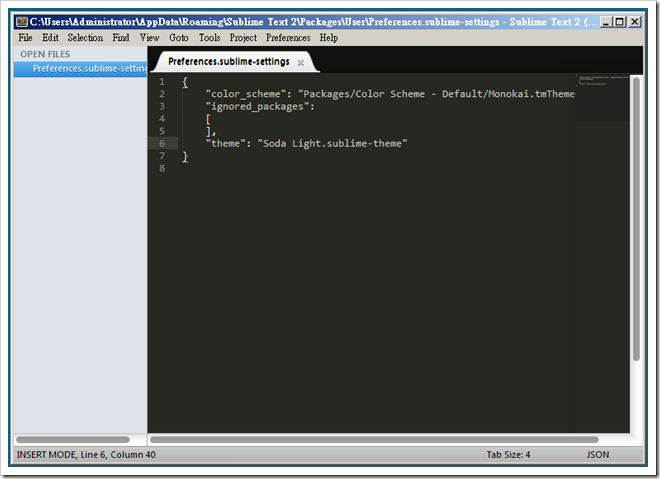Click the opening bracket on line 4
Screen dimensions: 660x479
[208, 119]
